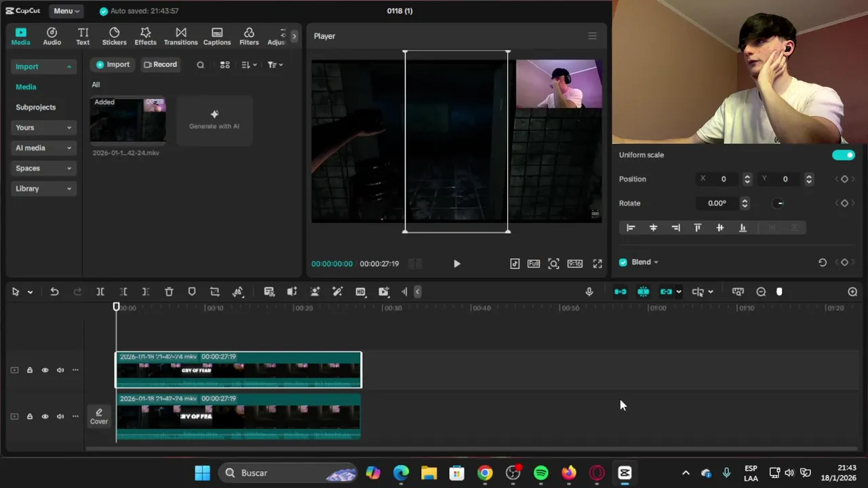This screenshot has width=868, height=488.
Task: Mute the top video track audio
Action: point(60,370)
